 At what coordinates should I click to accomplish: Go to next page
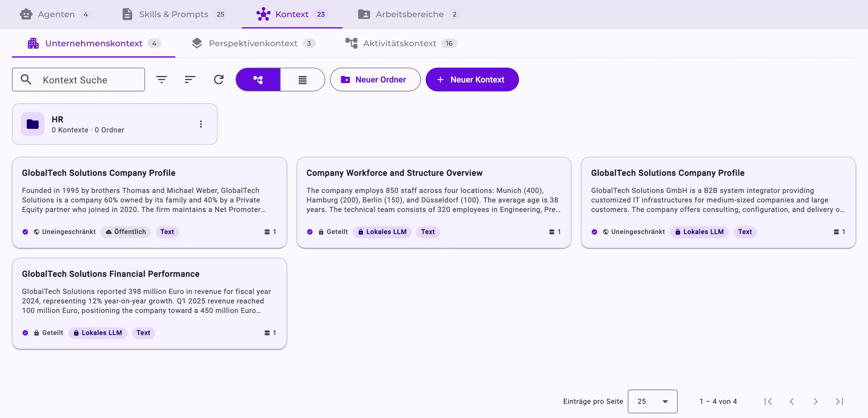pos(816,402)
